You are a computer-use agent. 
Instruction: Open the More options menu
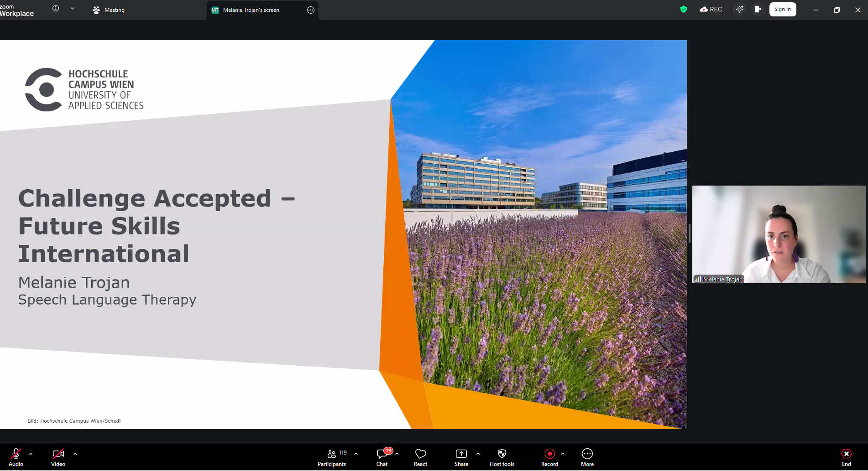[587, 457]
